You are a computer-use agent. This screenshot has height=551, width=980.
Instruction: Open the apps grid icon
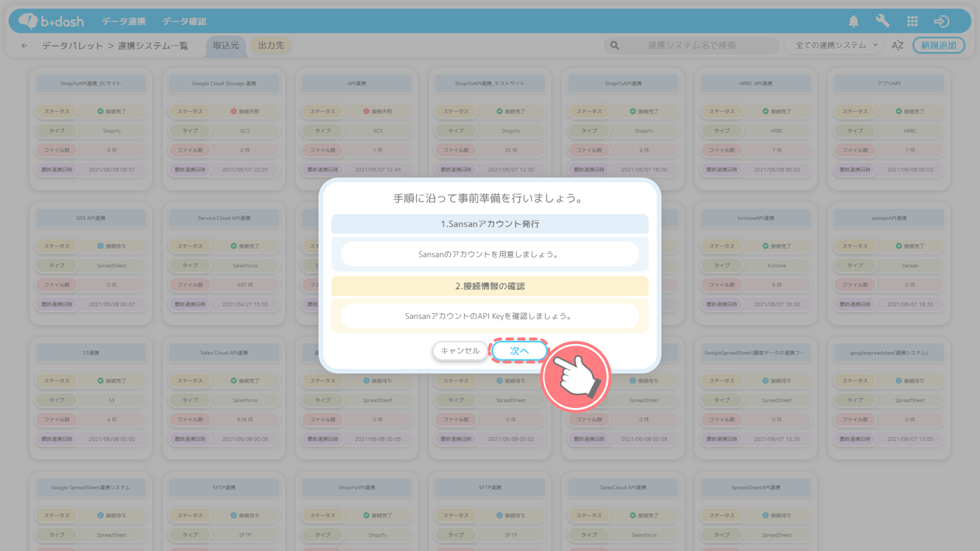click(x=912, y=21)
